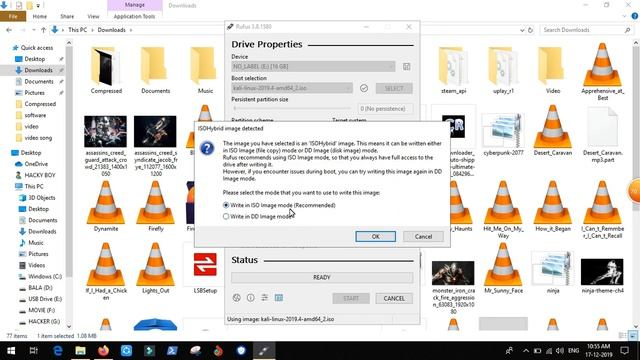This screenshot has height=360, width=640.
Task: Go up one folder level arrow
Action: coord(43,30)
